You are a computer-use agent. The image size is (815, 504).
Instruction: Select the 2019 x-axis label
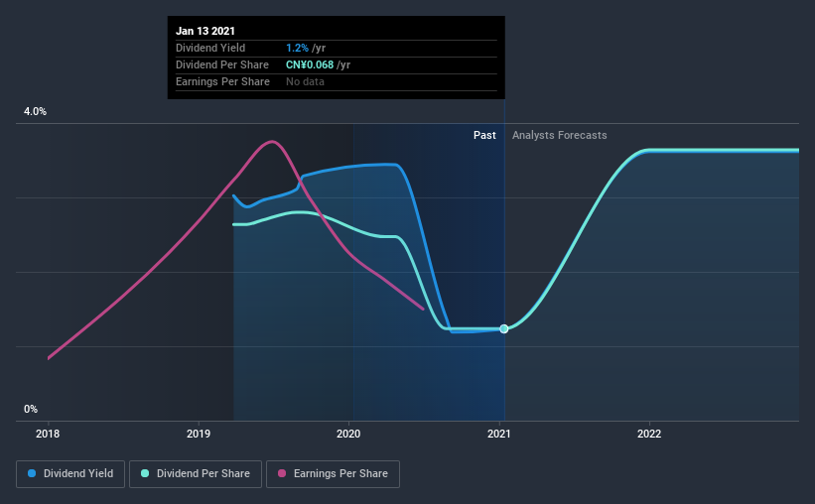199,434
